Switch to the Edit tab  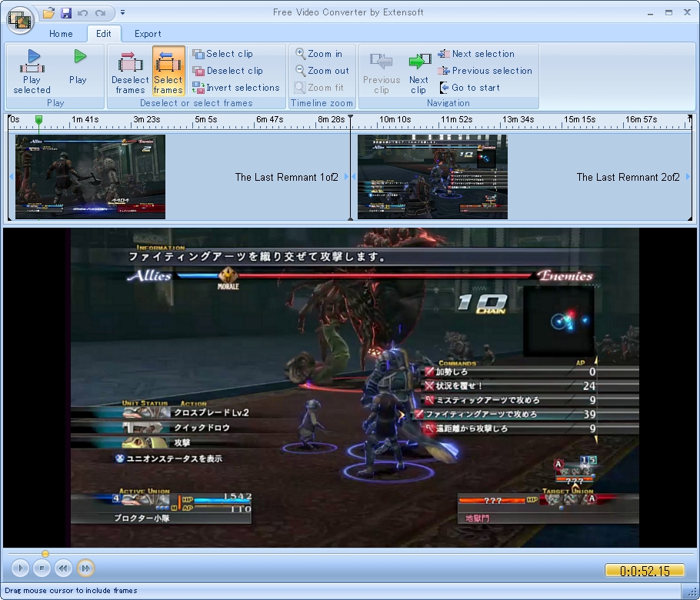(x=104, y=34)
